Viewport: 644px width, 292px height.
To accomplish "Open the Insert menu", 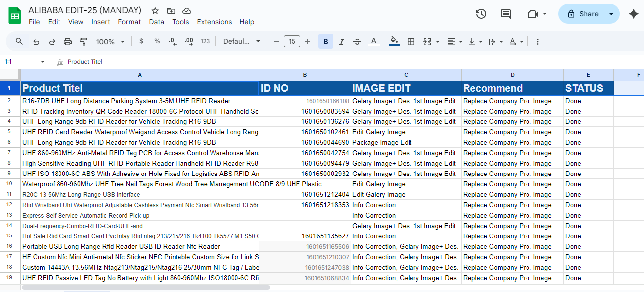I will [x=101, y=22].
